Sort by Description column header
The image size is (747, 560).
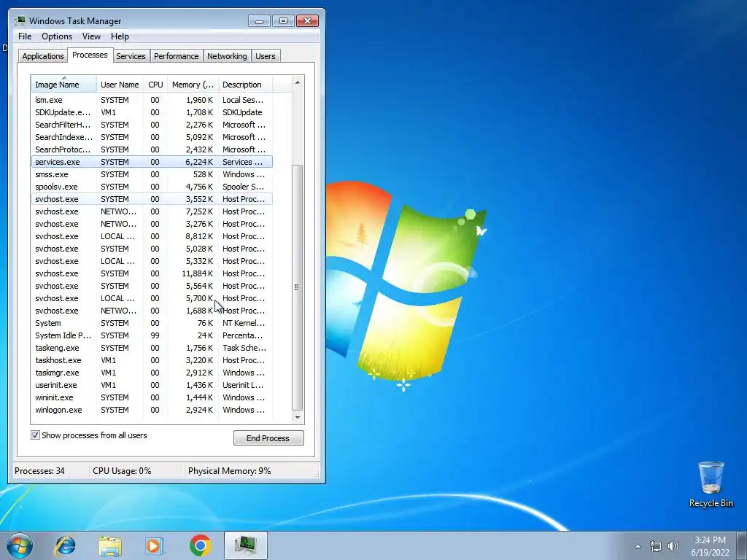(x=245, y=85)
